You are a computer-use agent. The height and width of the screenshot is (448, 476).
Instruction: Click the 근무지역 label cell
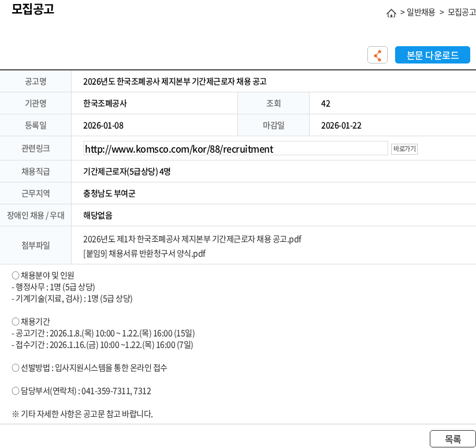click(35, 193)
